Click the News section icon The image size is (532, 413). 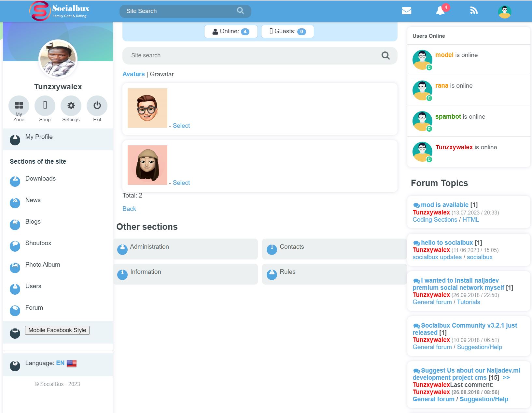(15, 203)
